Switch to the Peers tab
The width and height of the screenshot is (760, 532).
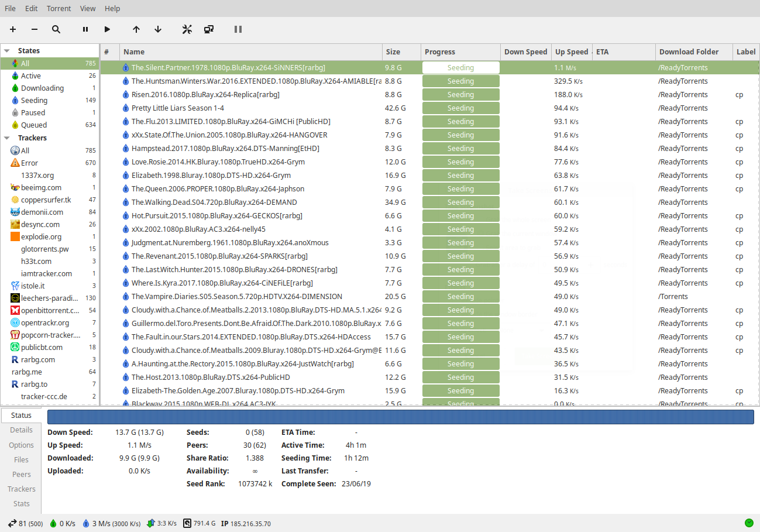pos(21,474)
